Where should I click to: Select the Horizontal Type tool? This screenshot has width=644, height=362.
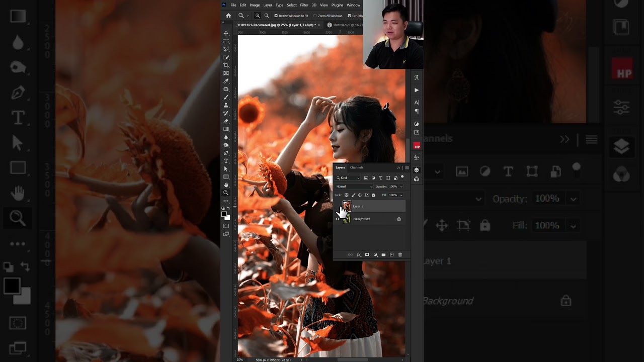pyautogui.click(x=226, y=161)
